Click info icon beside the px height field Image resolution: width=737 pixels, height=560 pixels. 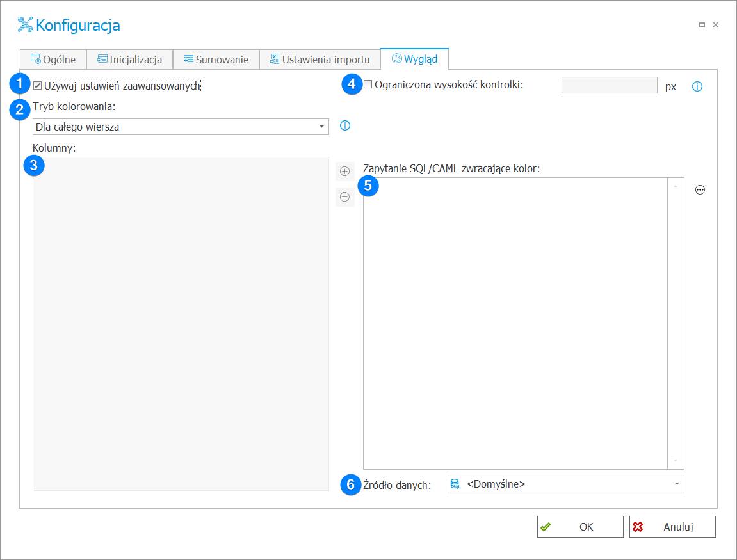point(697,86)
